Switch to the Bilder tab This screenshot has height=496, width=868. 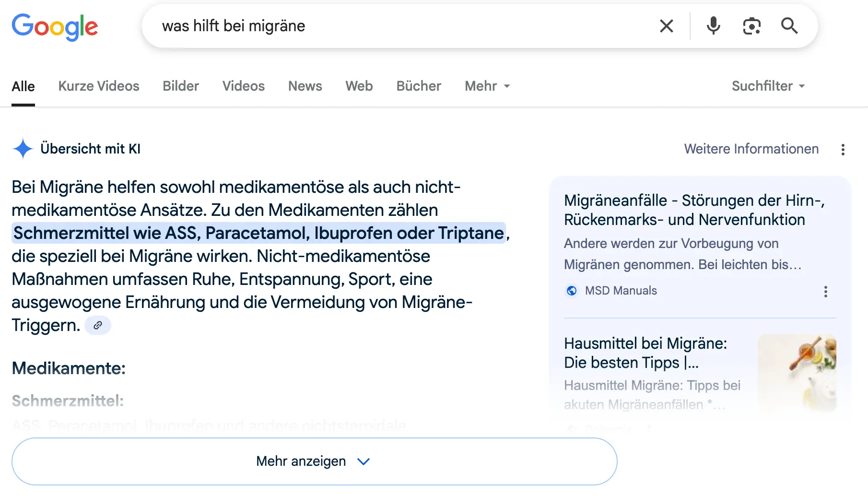[181, 86]
